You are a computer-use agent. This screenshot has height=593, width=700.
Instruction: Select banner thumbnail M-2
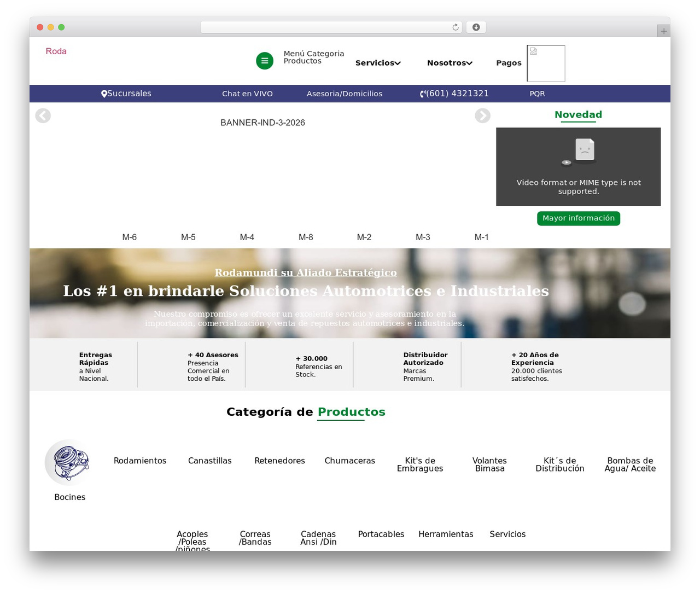point(364,237)
